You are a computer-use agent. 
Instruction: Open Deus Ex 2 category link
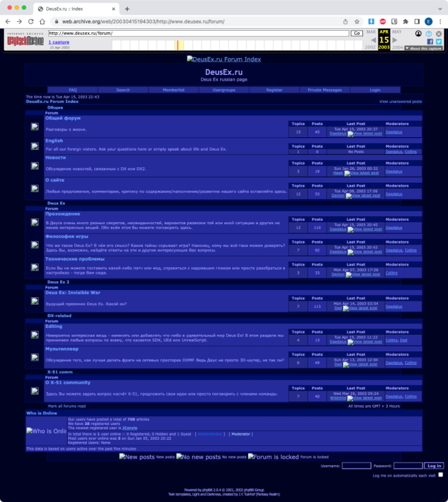click(58, 282)
